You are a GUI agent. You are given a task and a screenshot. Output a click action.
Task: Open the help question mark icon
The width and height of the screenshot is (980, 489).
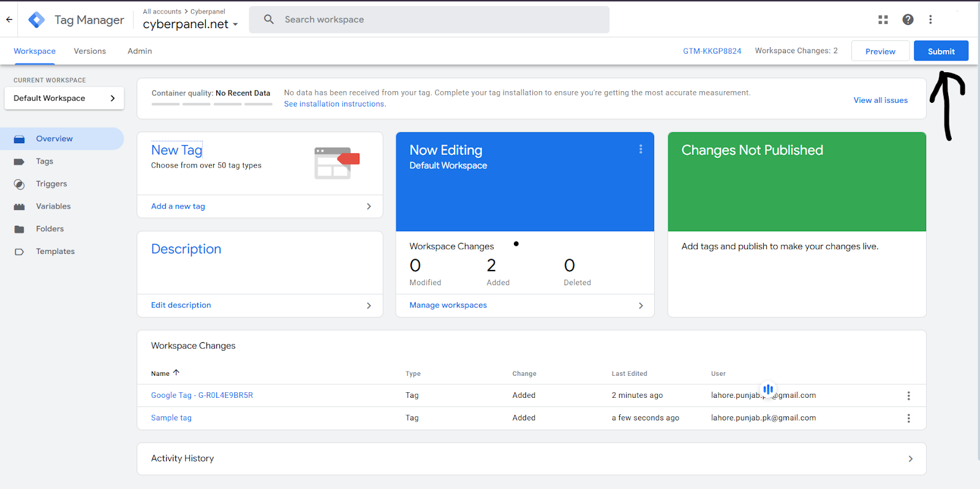pos(908,20)
